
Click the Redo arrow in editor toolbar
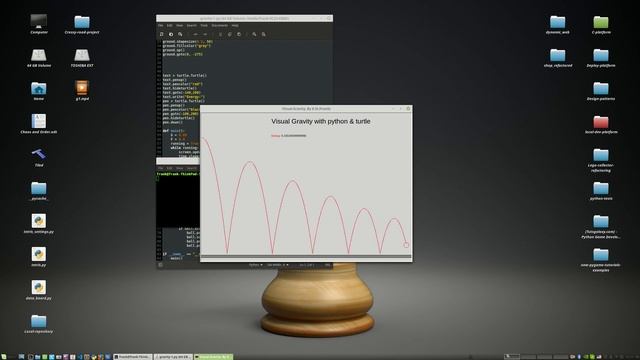point(205,34)
